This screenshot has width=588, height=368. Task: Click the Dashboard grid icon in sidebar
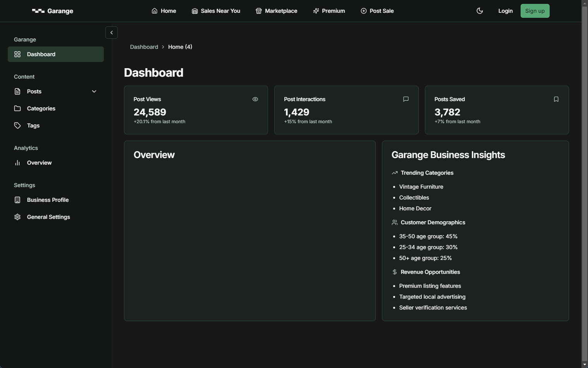pos(17,54)
